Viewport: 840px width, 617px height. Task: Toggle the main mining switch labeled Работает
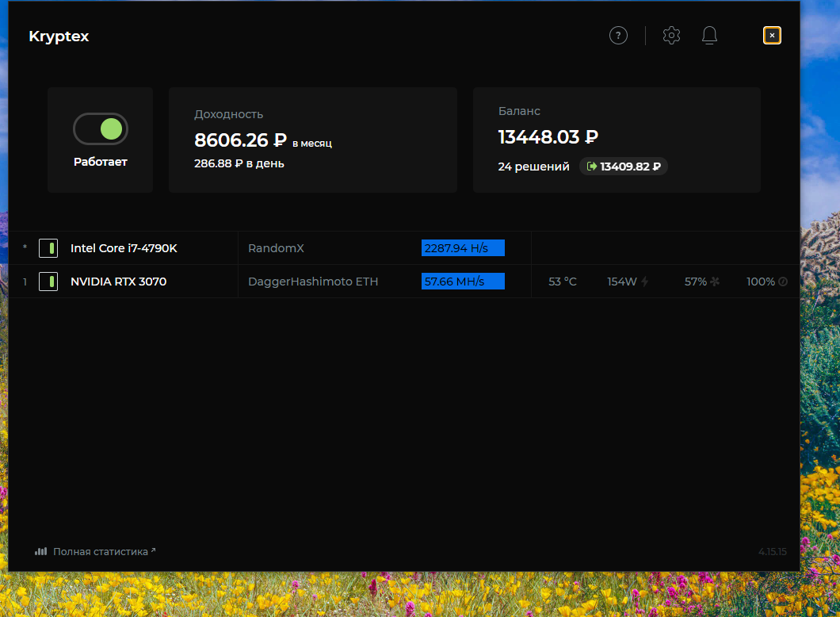coord(101,128)
